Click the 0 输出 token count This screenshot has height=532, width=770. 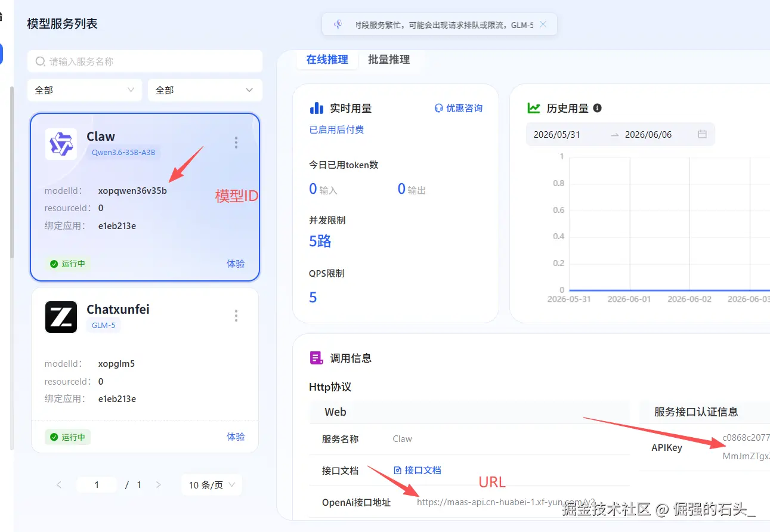[412, 189]
